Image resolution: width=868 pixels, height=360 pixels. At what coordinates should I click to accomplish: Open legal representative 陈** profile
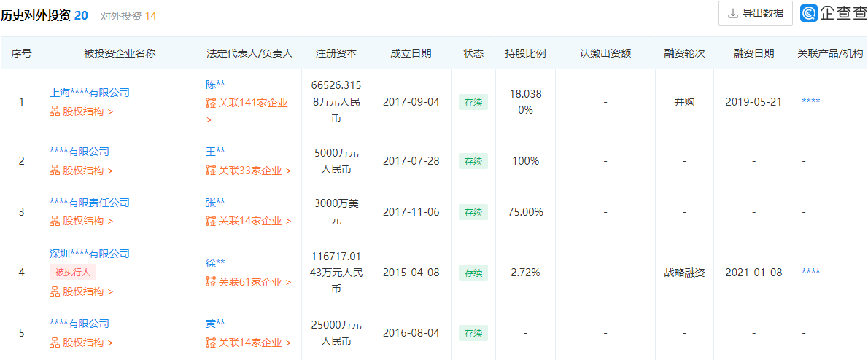click(215, 84)
